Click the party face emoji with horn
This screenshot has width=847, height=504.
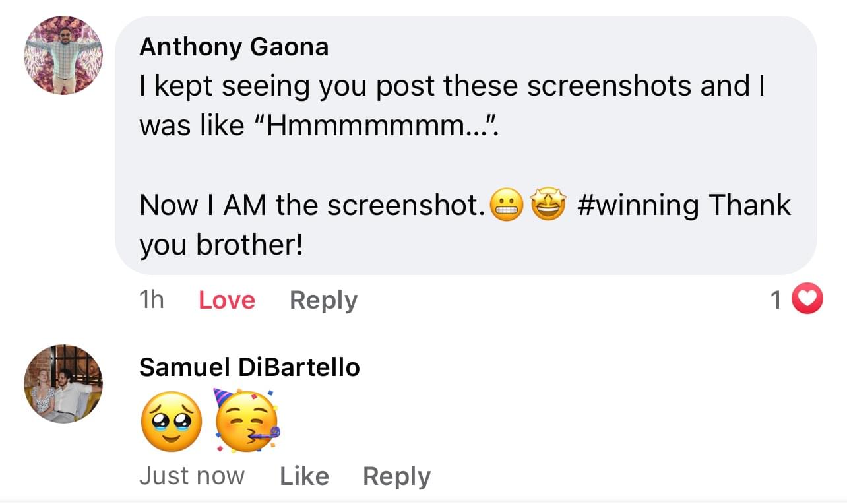point(245,419)
